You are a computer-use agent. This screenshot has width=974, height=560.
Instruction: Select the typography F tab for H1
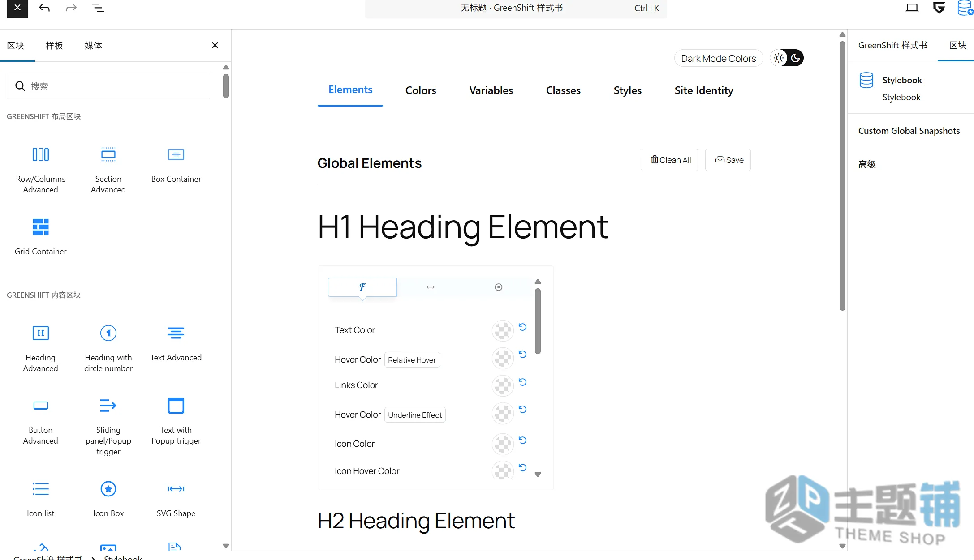362,287
